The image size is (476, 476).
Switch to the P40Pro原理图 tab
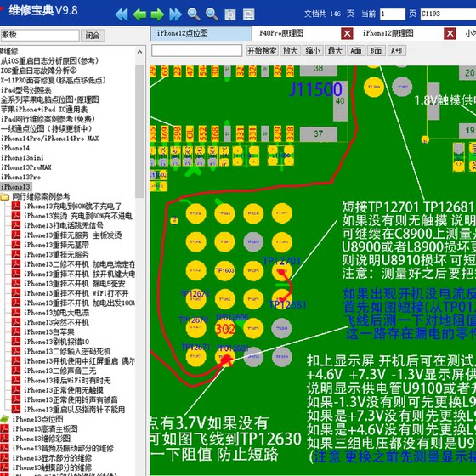[x=281, y=33]
